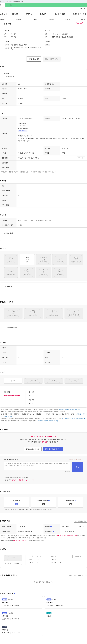This screenshot has width=87, height=644.
Task: Open the 채용정보 menu
Action: [x=15, y=14]
